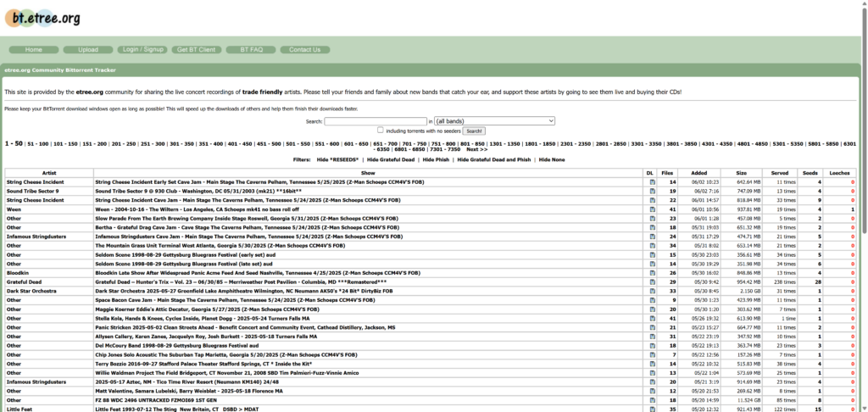This screenshot has width=868, height=412.
Task: Open Login / Signup
Action: (142, 49)
